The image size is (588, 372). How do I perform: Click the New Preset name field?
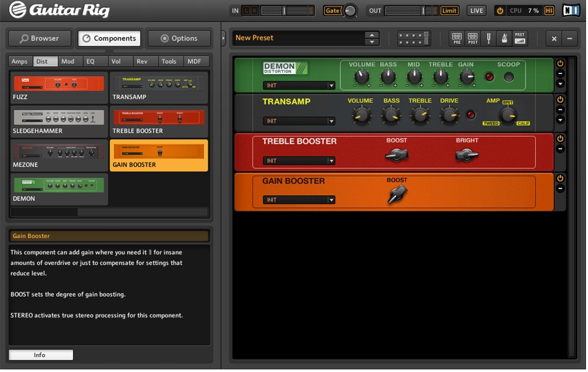tap(298, 38)
